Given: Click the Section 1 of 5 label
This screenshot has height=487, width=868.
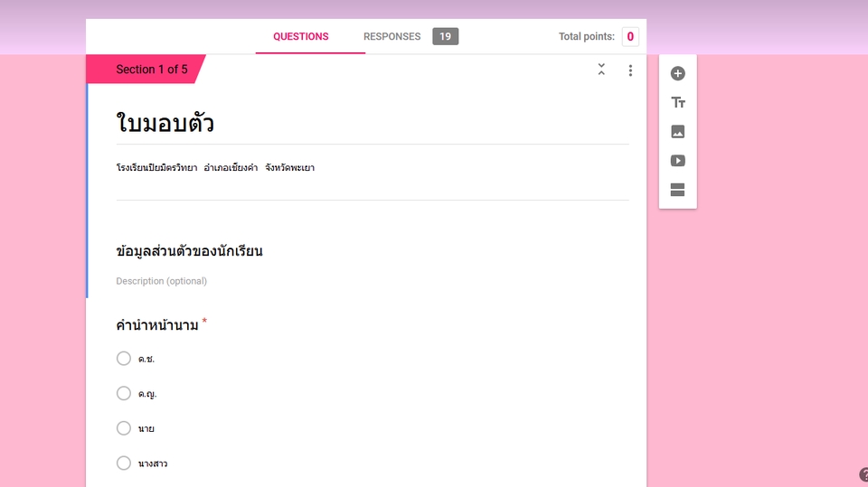Looking at the screenshot, I should [x=152, y=70].
